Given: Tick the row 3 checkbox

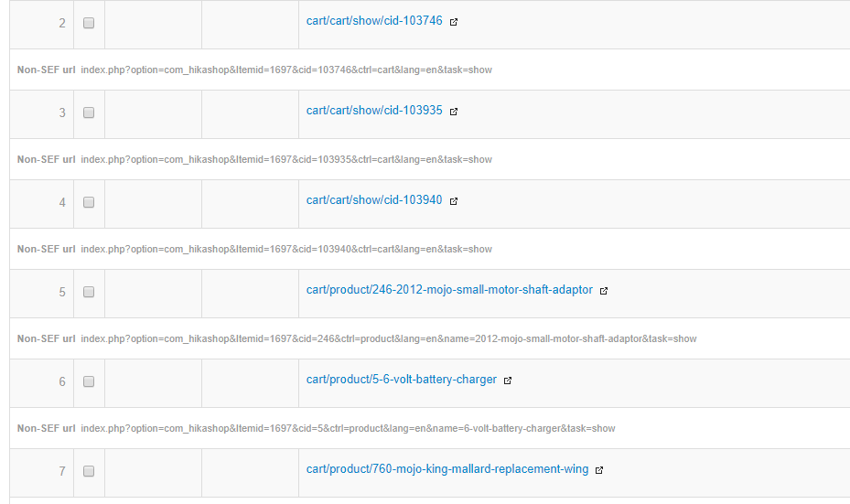Looking at the screenshot, I should tap(89, 113).
